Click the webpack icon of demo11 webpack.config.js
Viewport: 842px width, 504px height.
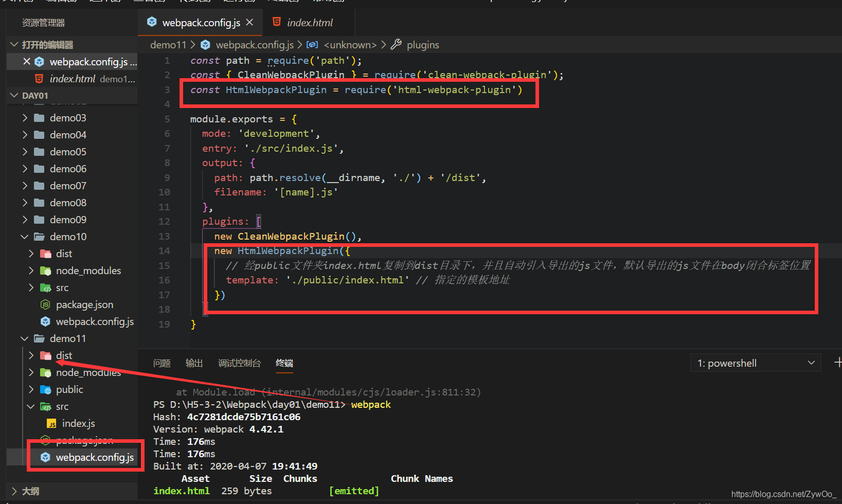[45, 457]
